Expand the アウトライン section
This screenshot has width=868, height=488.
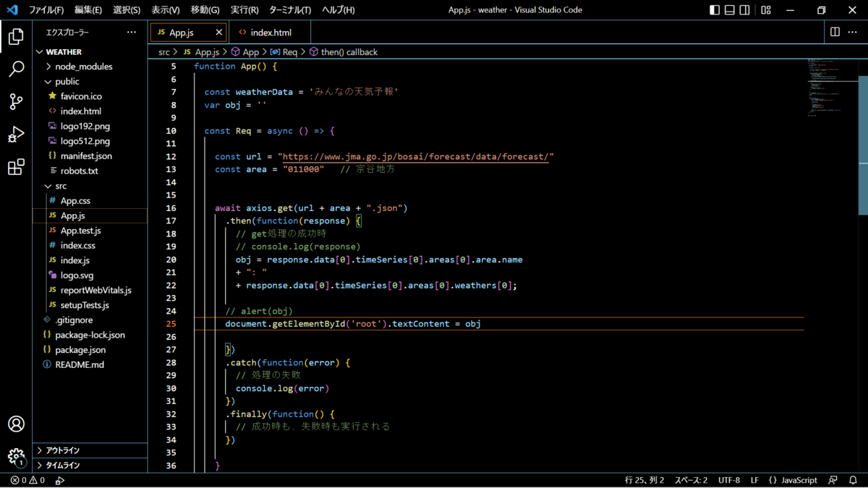point(90,450)
